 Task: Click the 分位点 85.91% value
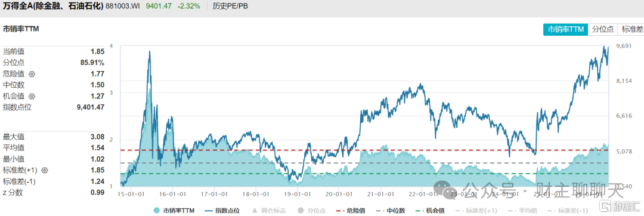coord(92,63)
